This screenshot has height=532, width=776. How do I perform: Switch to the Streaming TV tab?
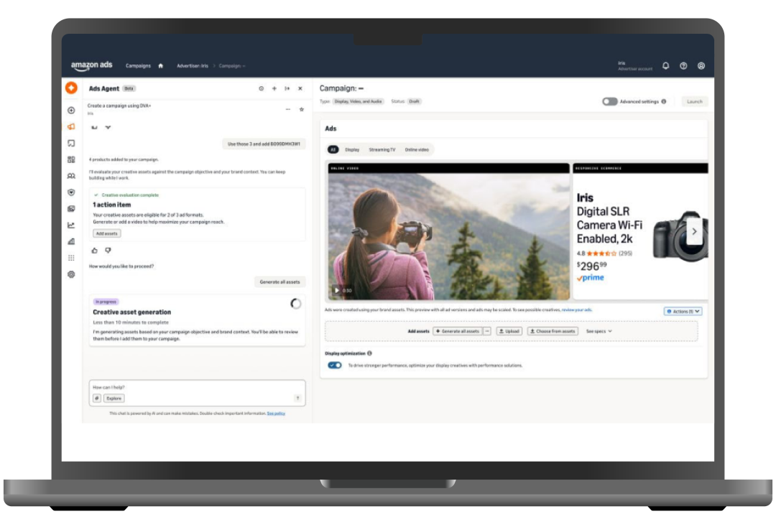point(382,149)
